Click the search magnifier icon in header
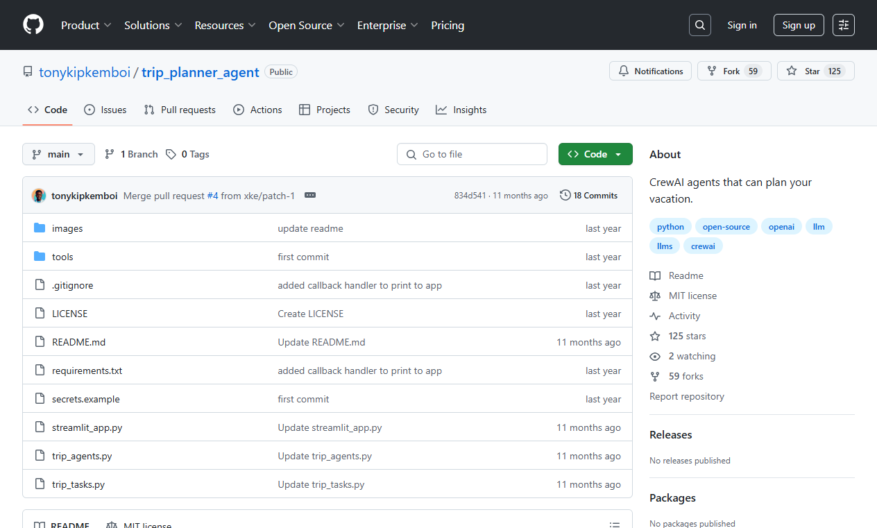This screenshot has width=877, height=528. point(700,25)
